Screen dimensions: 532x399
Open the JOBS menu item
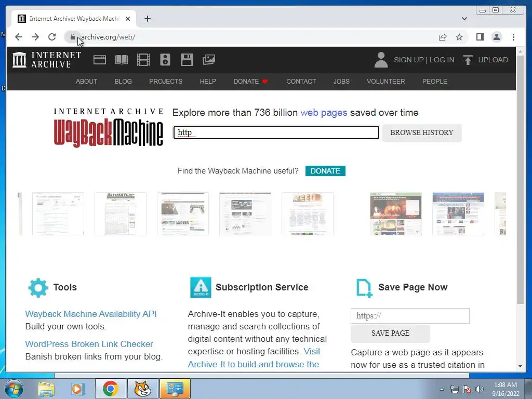tap(341, 82)
